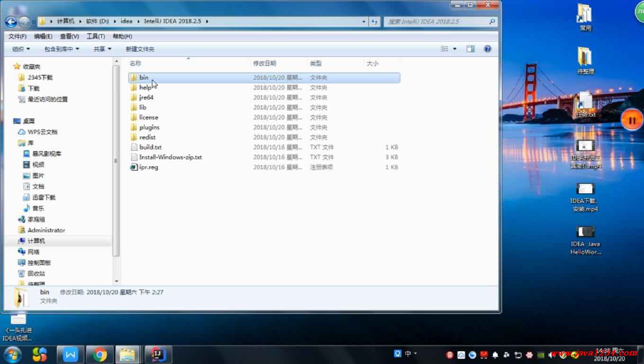Image resolution: width=644 pixels, height=364 pixels.
Task: Select the ipr.reg registry file icon
Action: click(134, 167)
